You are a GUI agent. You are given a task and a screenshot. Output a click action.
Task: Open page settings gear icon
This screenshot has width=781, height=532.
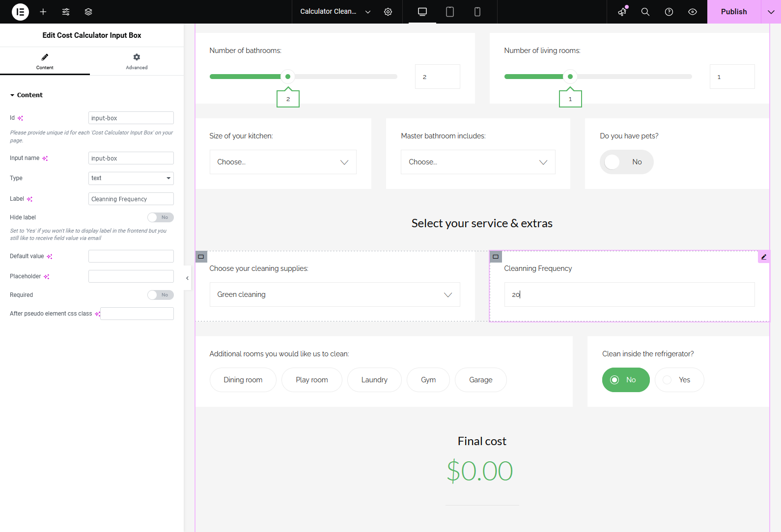(x=388, y=12)
